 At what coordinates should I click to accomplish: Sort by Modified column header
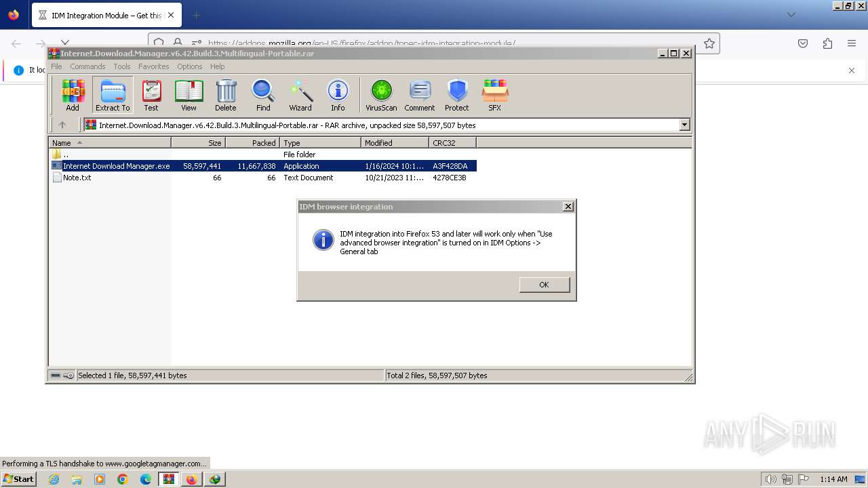click(x=395, y=142)
